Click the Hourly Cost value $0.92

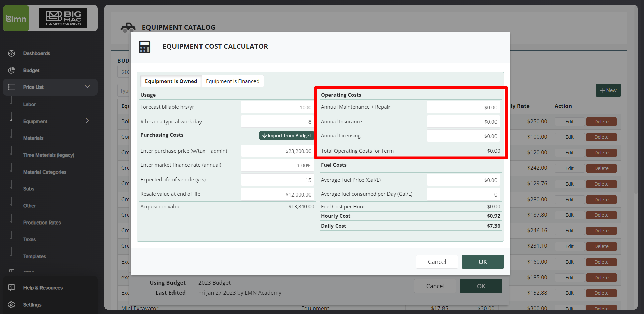(x=493, y=216)
